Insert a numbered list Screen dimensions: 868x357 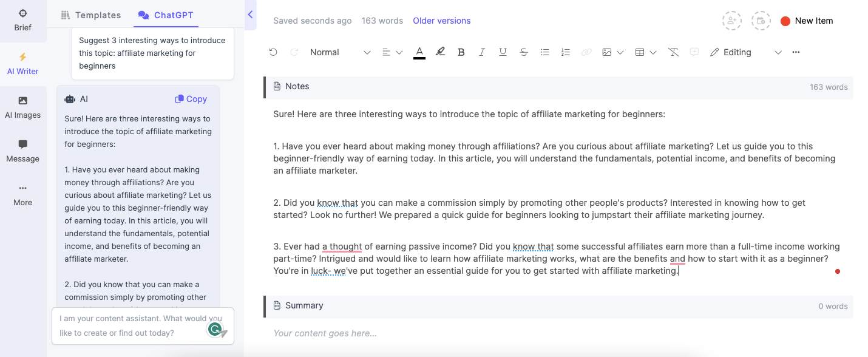click(565, 52)
